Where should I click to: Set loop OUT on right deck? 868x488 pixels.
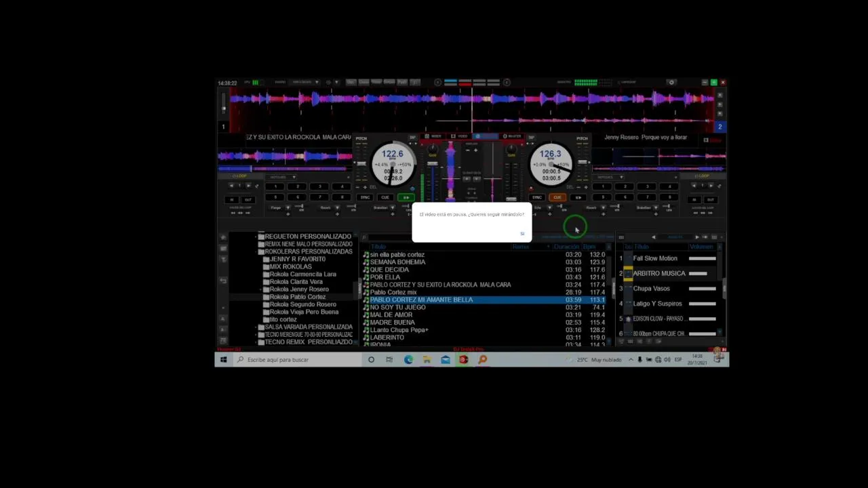(711, 200)
